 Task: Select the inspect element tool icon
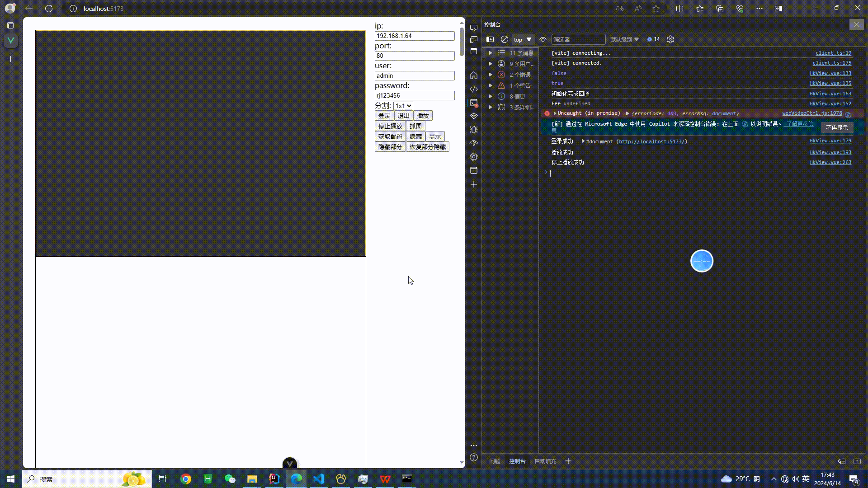[474, 27]
